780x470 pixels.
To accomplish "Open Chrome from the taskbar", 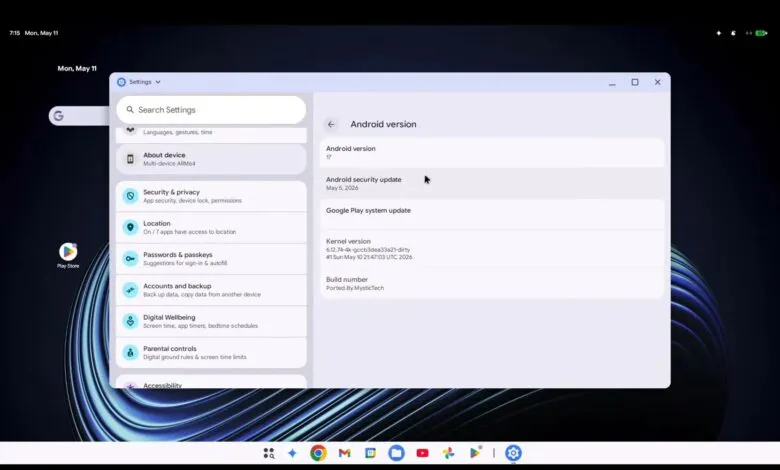I will pyautogui.click(x=318, y=453).
